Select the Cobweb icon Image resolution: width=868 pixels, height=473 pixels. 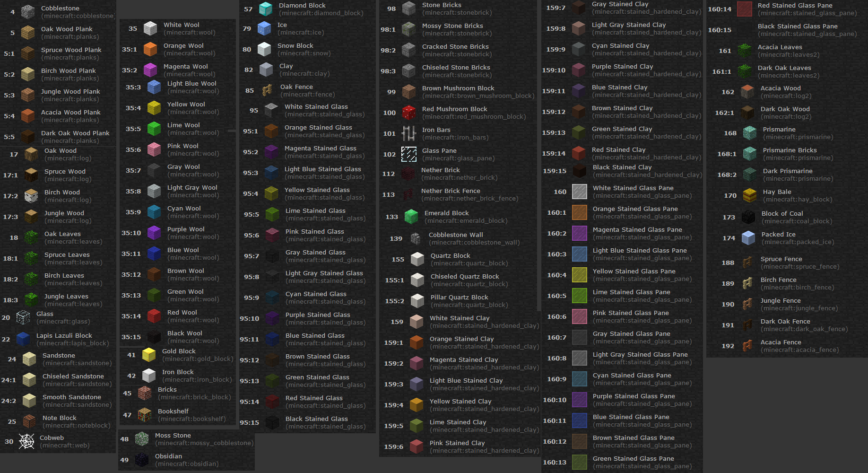(x=26, y=441)
